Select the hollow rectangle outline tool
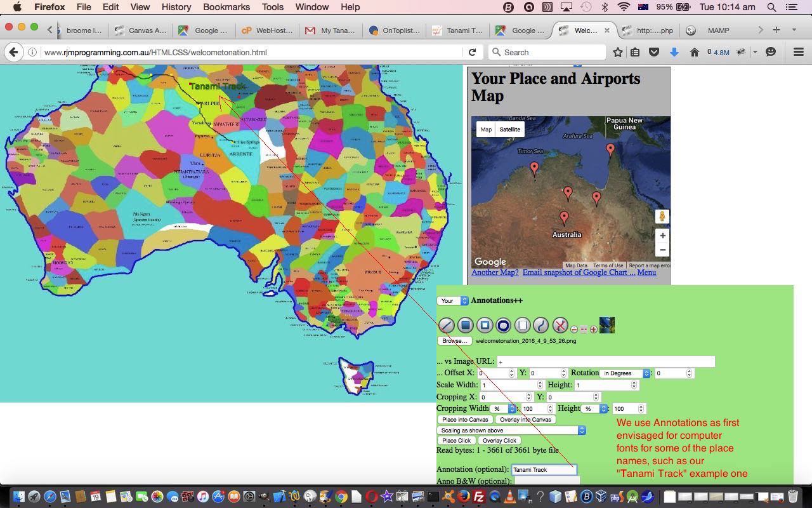812x508 pixels. pyautogui.click(x=485, y=326)
